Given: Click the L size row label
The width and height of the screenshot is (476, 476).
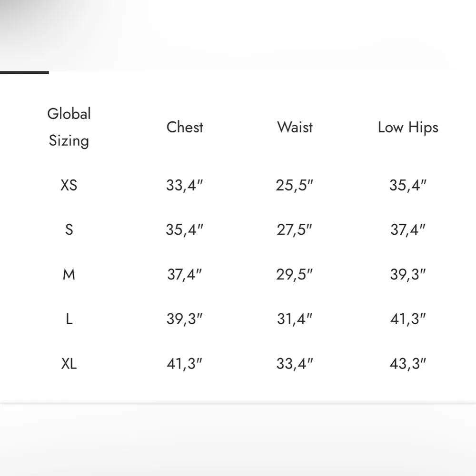Looking at the screenshot, I should 69,319.
